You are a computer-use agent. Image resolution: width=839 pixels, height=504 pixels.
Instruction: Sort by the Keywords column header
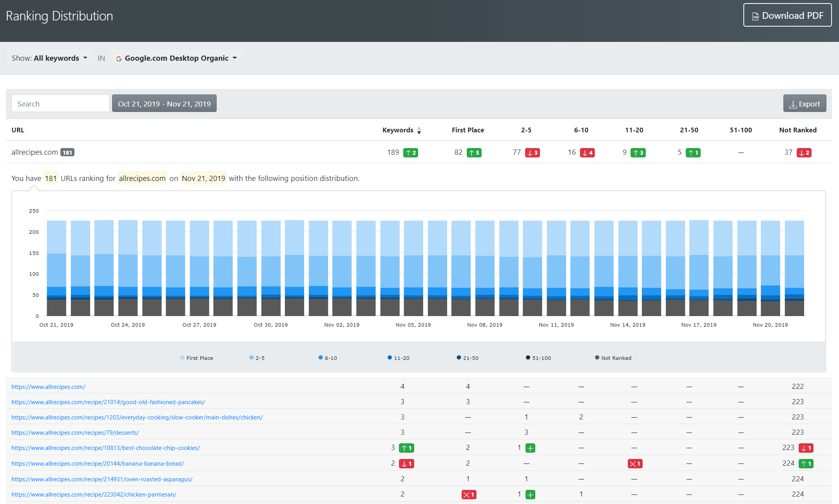tap(401, 130)
